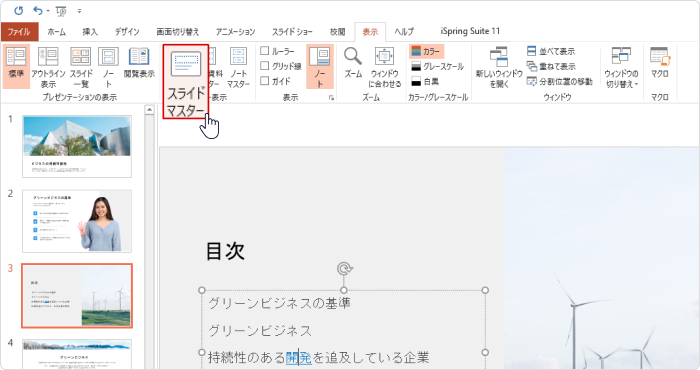Click 重ねて表示 cascade windows
Viewport: 700px width, 370px height.
[551, 66]
